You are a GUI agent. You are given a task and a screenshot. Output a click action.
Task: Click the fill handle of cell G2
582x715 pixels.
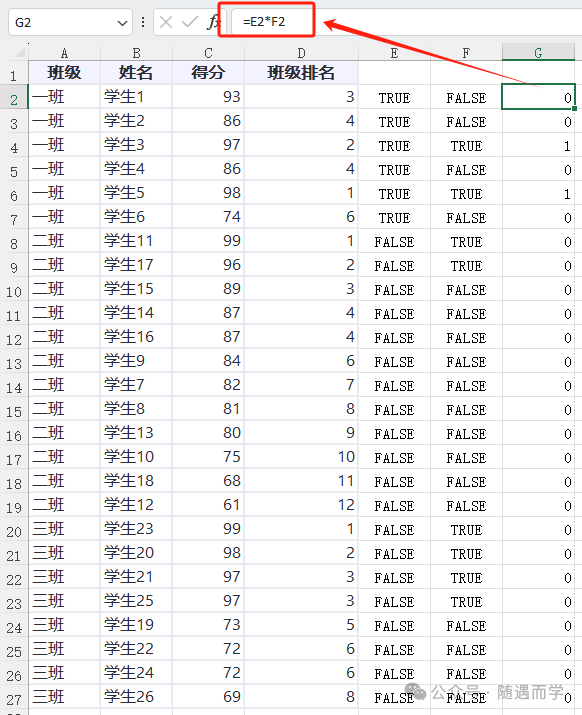[x=575, y=109]
